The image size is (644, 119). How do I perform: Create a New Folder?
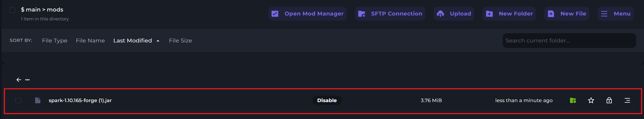(x=509, y=14)
